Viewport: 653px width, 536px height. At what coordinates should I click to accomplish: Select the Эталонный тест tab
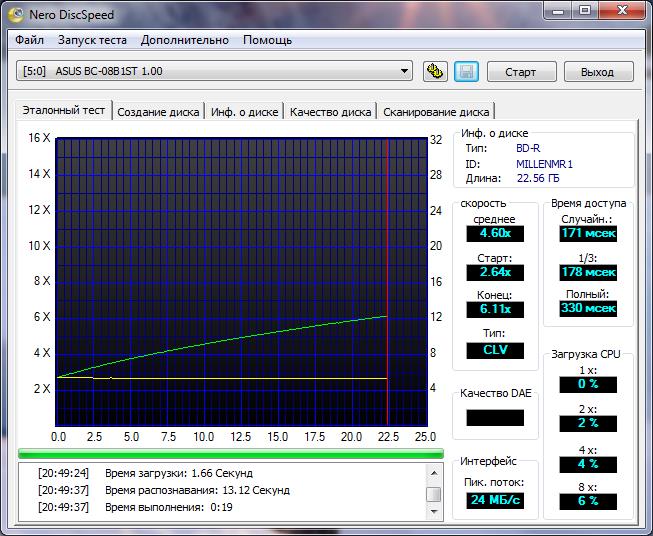64,111
